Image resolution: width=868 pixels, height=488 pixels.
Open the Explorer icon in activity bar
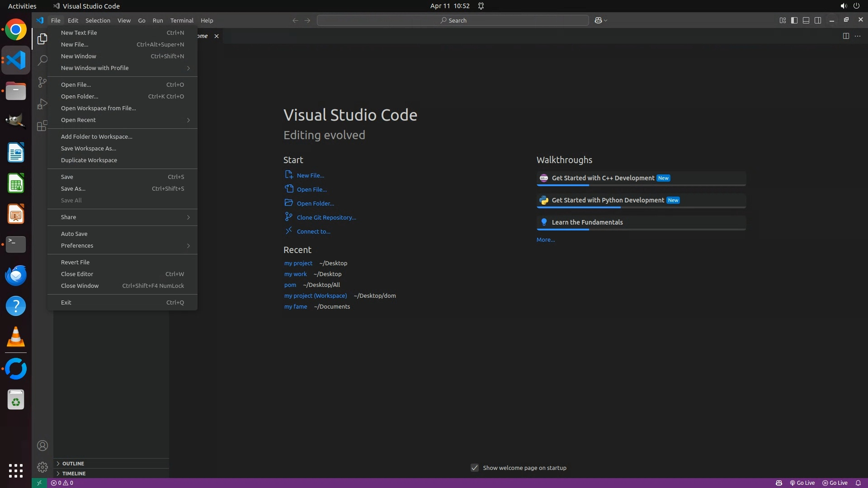[x=42, y=39]
